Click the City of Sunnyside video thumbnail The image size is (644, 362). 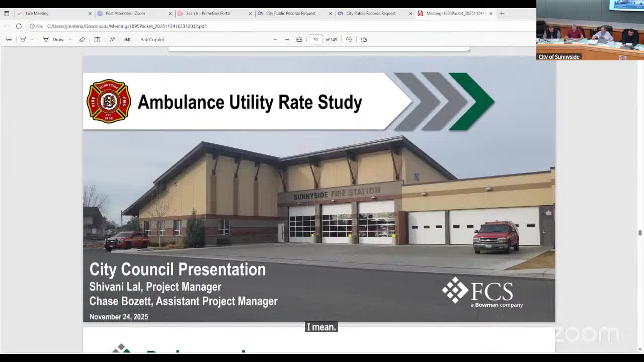(x=588, y=30)
